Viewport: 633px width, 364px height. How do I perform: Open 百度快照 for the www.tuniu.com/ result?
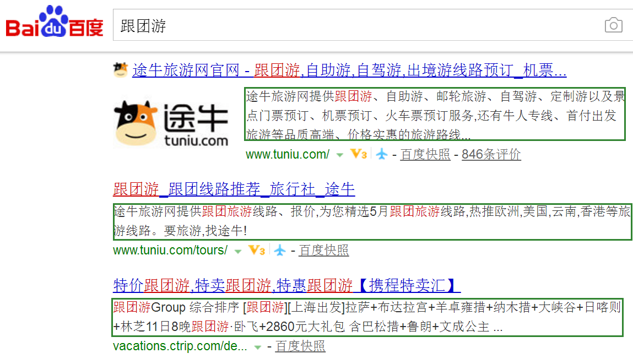point(425,155)
